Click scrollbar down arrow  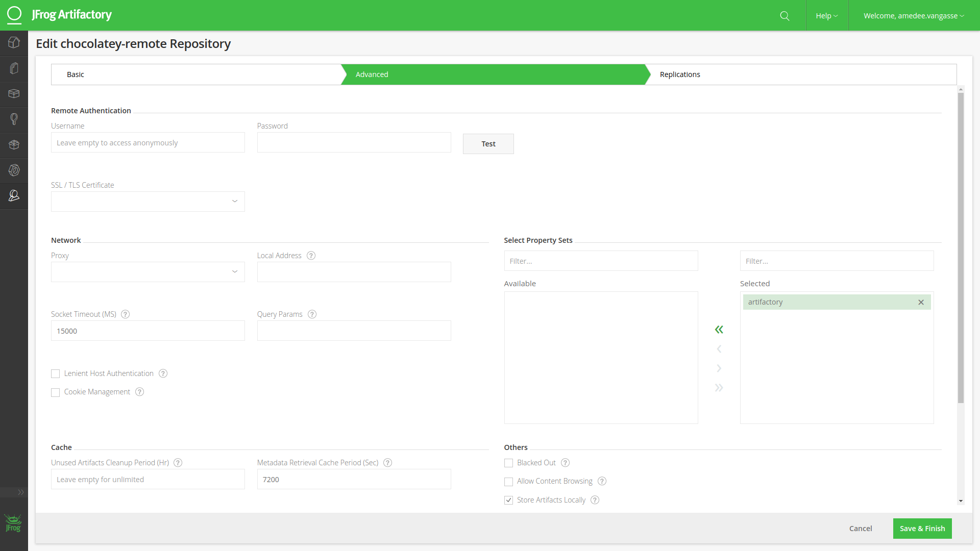(961, 501)
